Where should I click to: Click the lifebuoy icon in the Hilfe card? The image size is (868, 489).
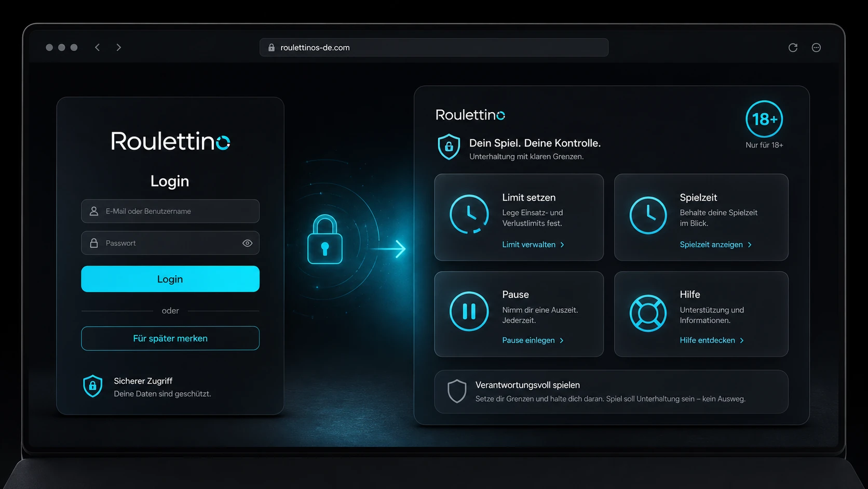[648, 313]
